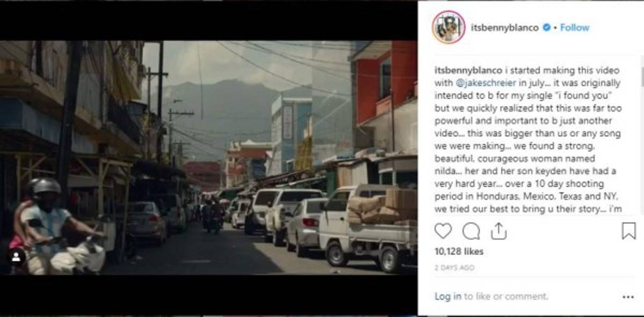Like the post with the heart icon

tap(443, 231)
